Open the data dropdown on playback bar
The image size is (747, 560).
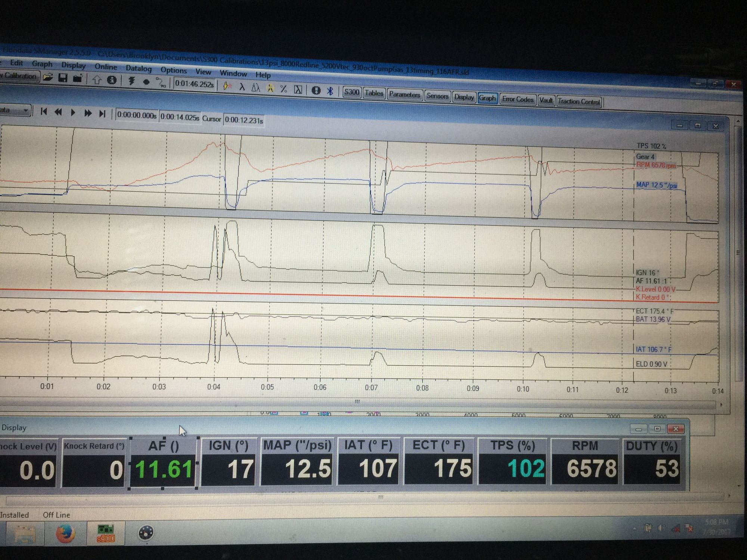pos(25,111)
